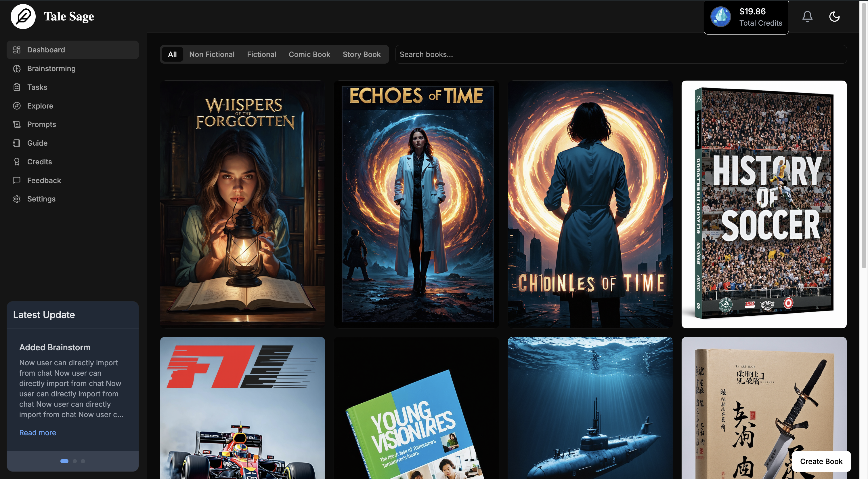
Task: Open Whispers of the Forgotten book
Action: coord(243,204)
